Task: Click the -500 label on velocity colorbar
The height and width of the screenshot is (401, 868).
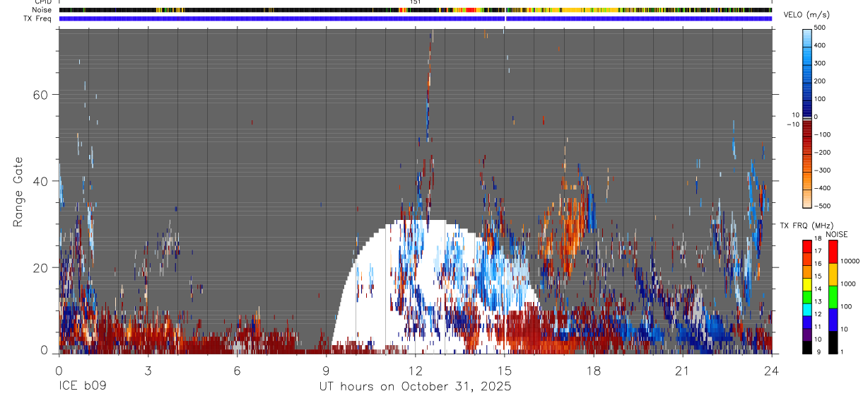Action: pos(822,206)
